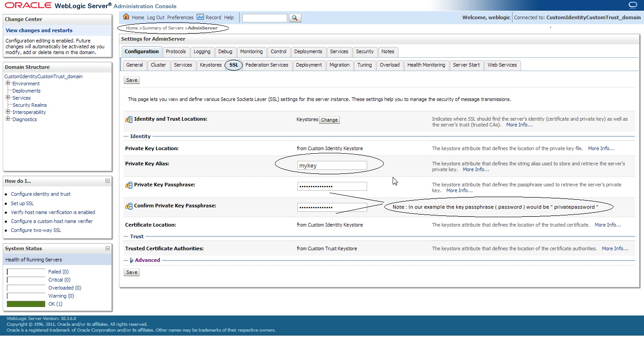Select the Control tab

coord(279,52)
